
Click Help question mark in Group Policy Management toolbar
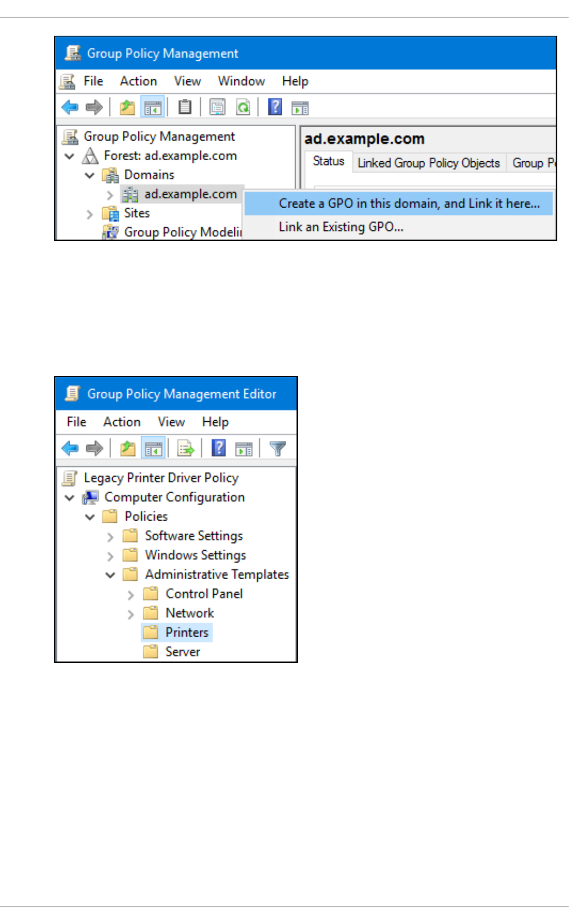(x=275, y=107)
